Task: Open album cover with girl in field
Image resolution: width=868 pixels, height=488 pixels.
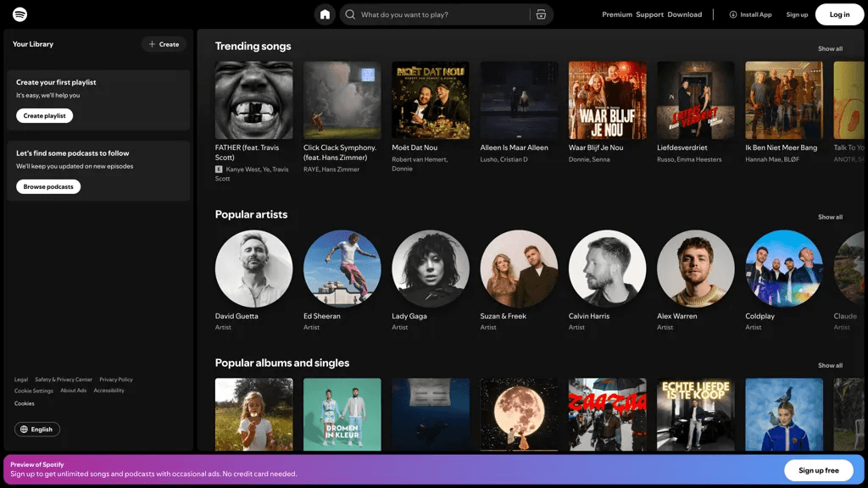Action: click(x=254, y=414)
